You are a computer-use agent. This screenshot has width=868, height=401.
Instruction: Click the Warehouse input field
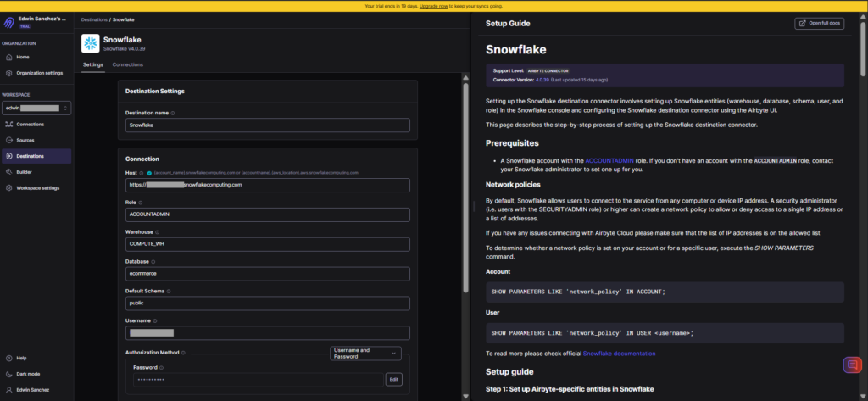click(x=268, y=244)
